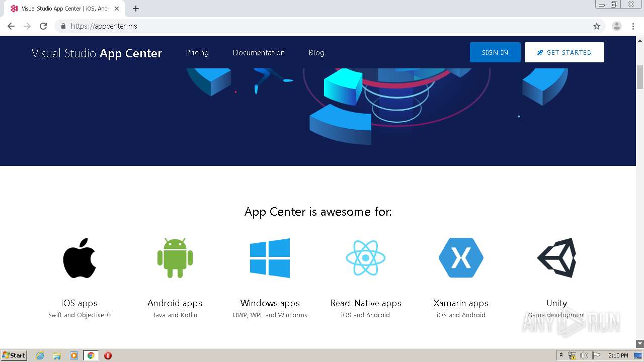
Task: Click the Windows logo icon
Action: (x=270, y=258)
